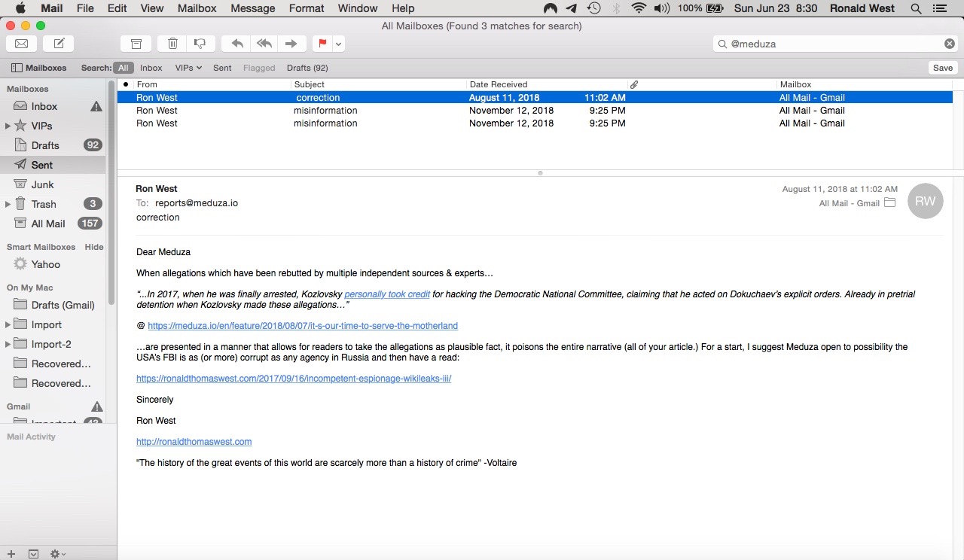
Task: Filter search results to Inbox
Action: [151, 68]
